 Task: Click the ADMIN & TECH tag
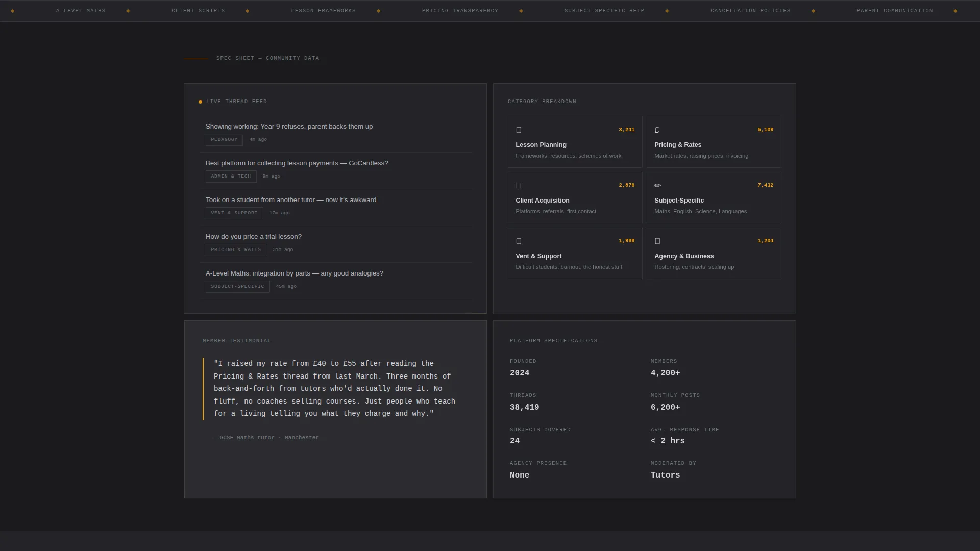pyautogui.click(x=231, y=177)
